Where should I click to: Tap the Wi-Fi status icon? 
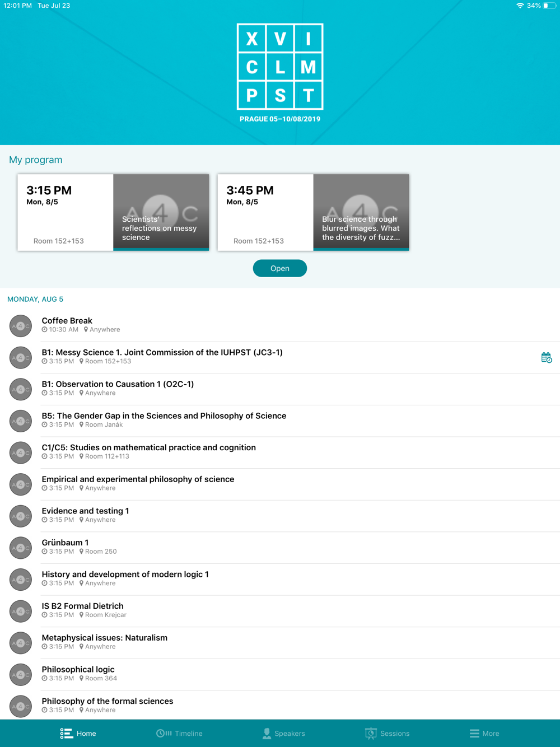520,6
